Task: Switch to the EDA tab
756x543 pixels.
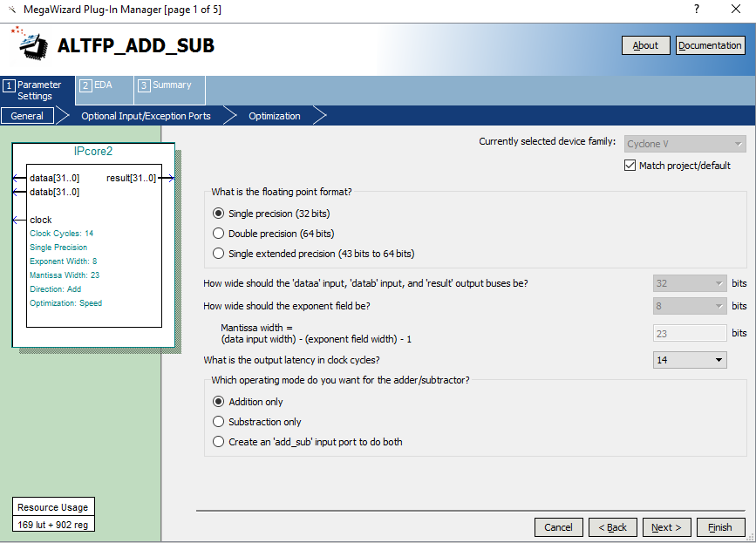Action: click(104, 90)
